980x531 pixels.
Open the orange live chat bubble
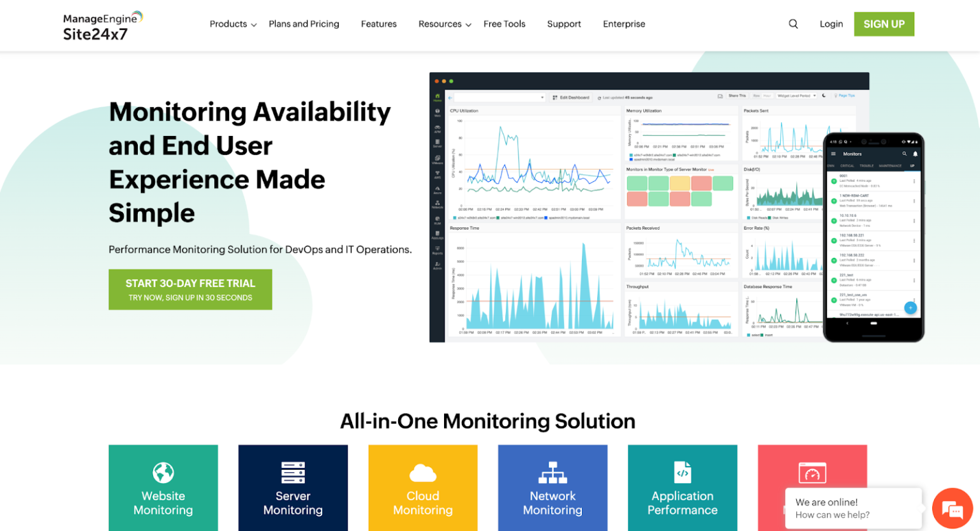tap(952, 509)
